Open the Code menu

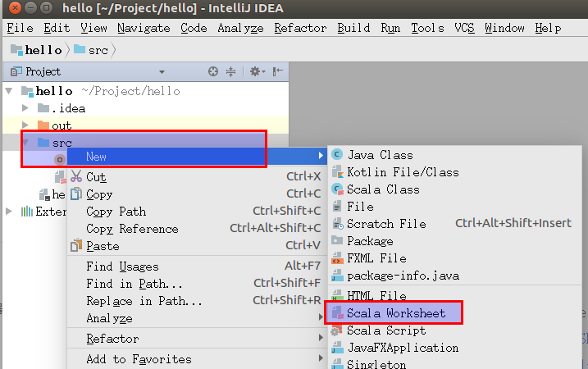(x=194, y=28)
